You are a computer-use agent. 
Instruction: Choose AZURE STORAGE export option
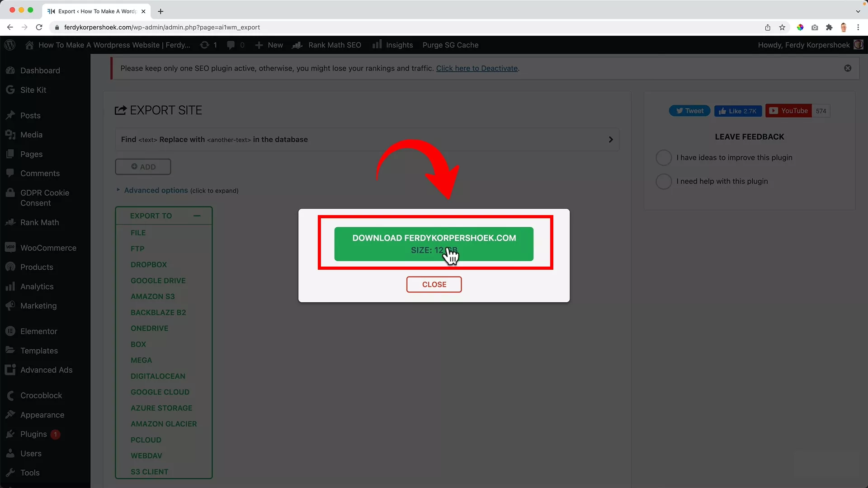click(161, 408)
